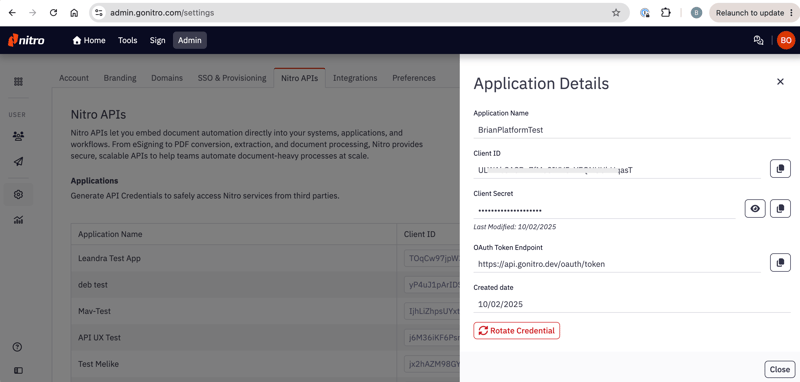The image size is (800, 382).
Task: Open the Sign menu item
Action: [158, 40]
